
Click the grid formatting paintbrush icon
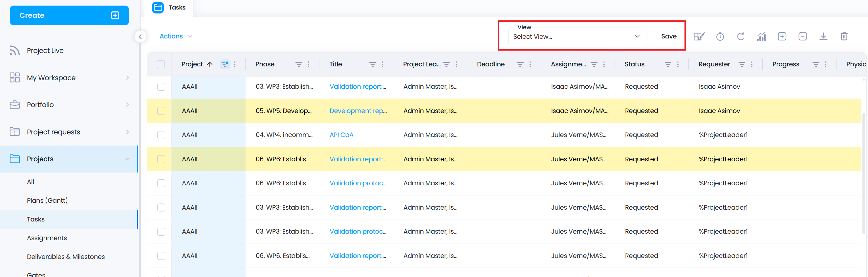[699, 36]
